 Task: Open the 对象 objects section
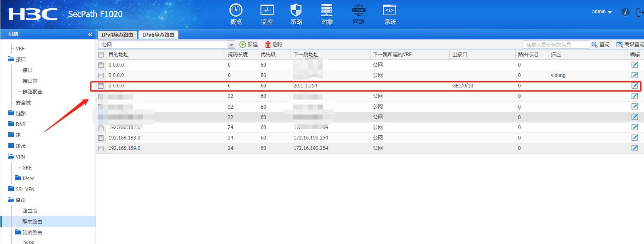pos(327,13)
